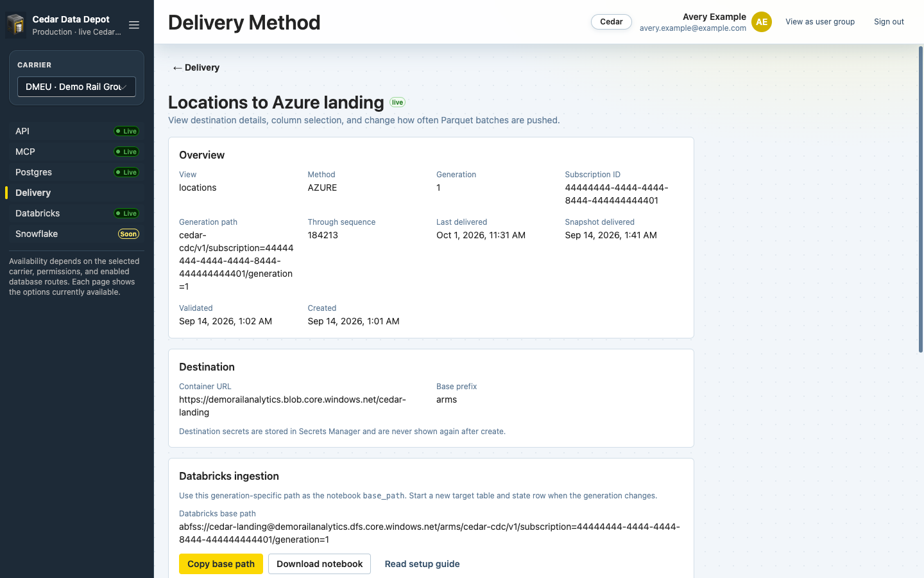Click the Databricks base path abfss text
This screenshot has width=924, height=578.
[x=429, y=533]
